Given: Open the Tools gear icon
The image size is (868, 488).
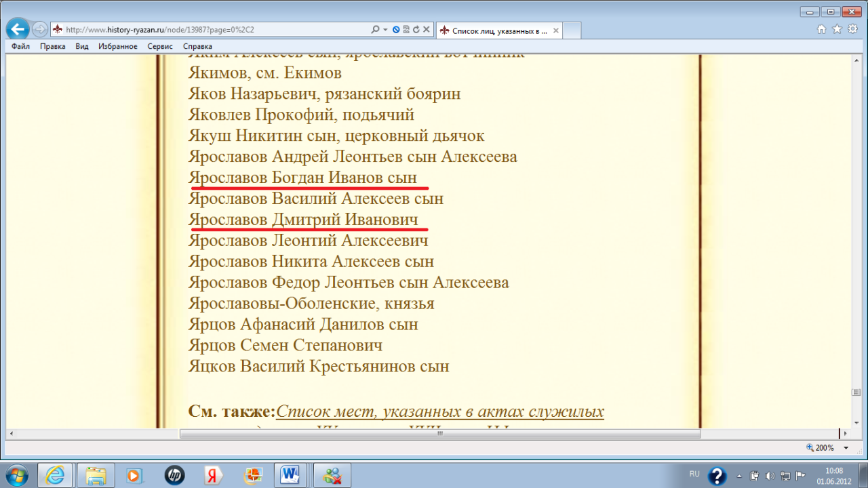Looking at the screenshot, I should point(851,29).
